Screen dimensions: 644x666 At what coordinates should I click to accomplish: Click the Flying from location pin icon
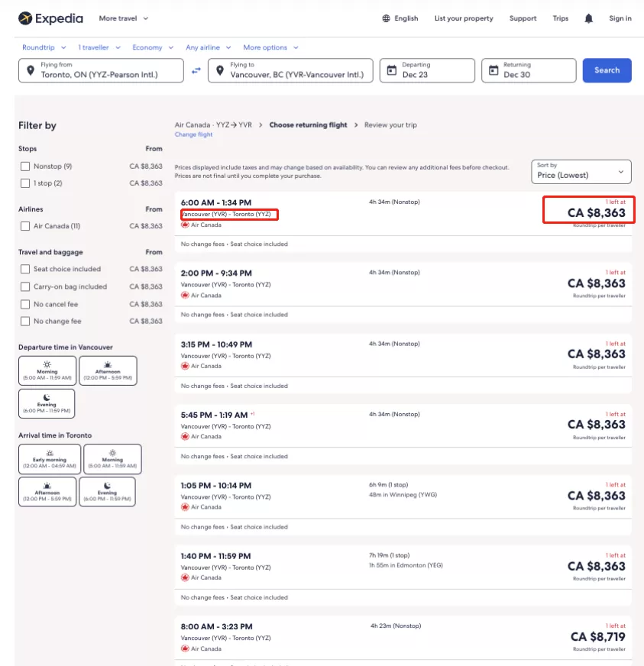[x=31, y=70]
